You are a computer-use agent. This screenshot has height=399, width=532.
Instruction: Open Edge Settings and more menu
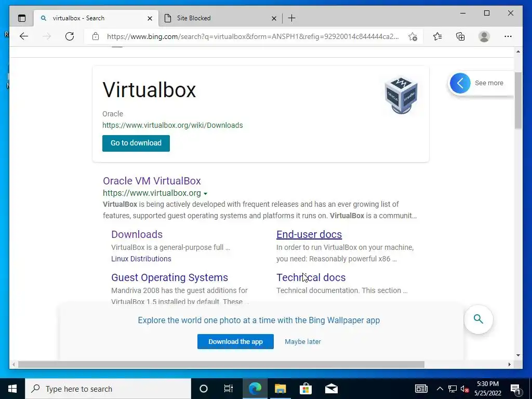(508, 36)
